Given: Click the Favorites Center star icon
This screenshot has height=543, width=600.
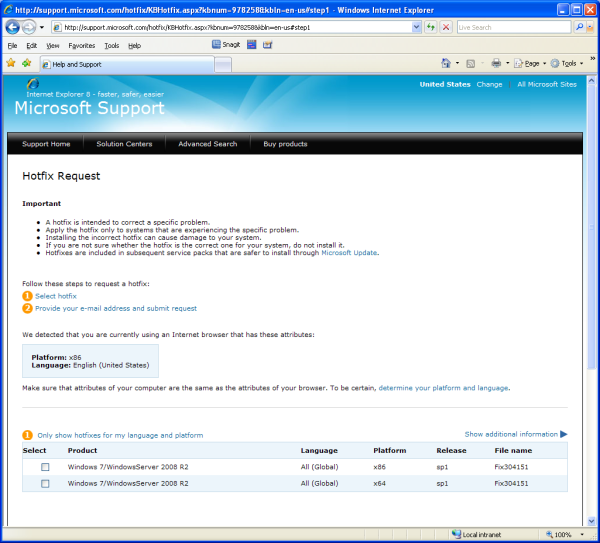Looking at the screenshot, I should pyautogui.click(x=11, y=63).
